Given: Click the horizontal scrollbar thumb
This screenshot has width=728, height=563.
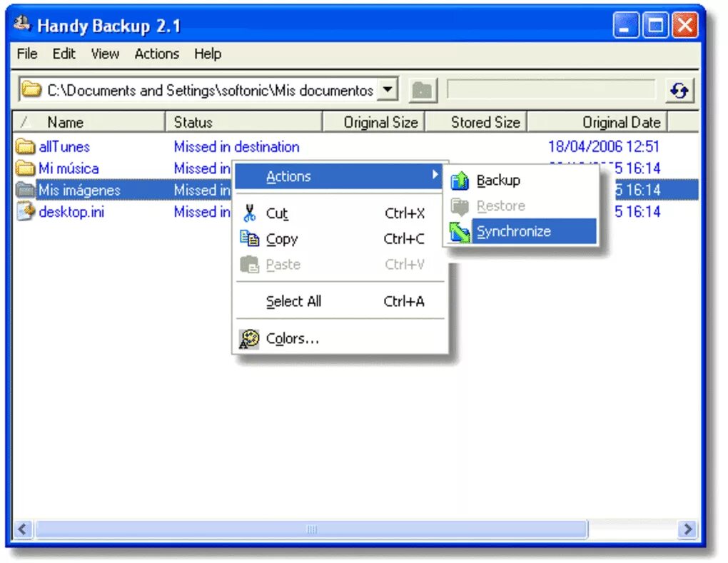Looking at the screenshot, I should coord(311,529).
